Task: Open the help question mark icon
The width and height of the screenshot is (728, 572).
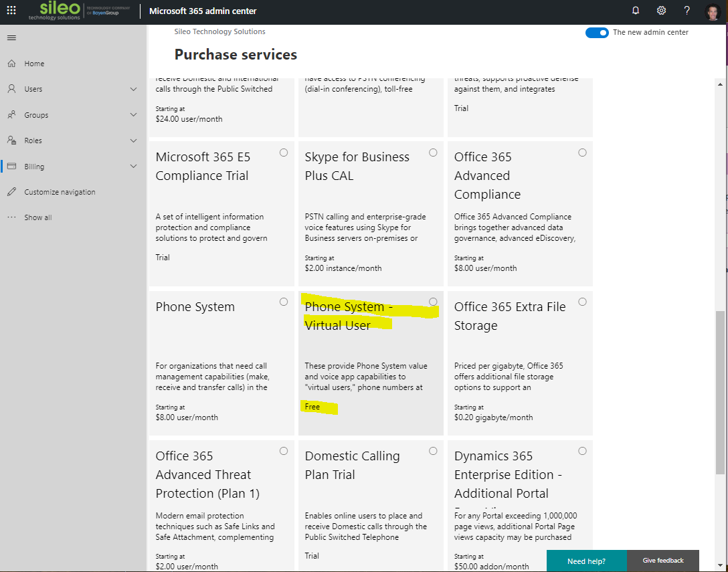Action: pos(687,11)
